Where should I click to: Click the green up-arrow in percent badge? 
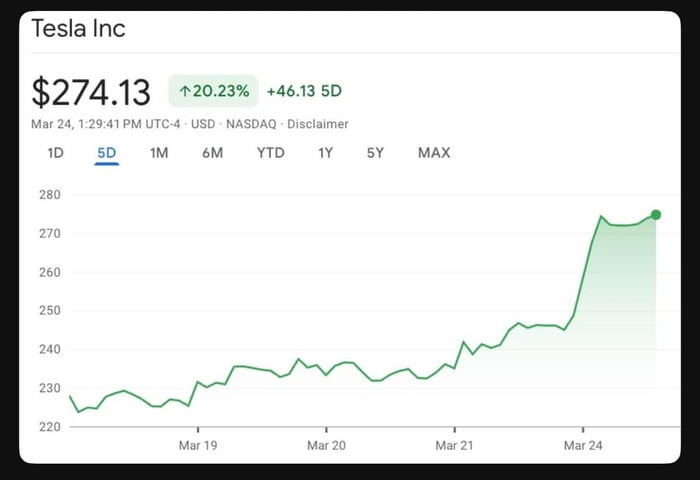click(x=184, y=92)
